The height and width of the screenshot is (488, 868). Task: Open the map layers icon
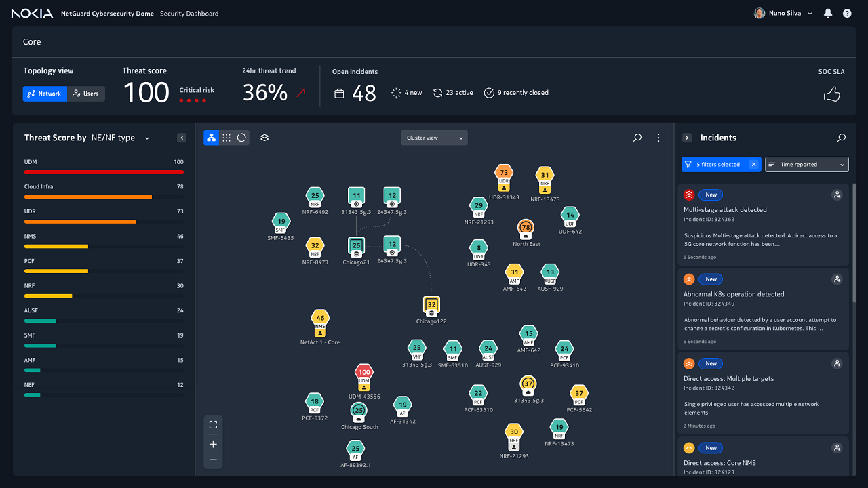(264, 138)
